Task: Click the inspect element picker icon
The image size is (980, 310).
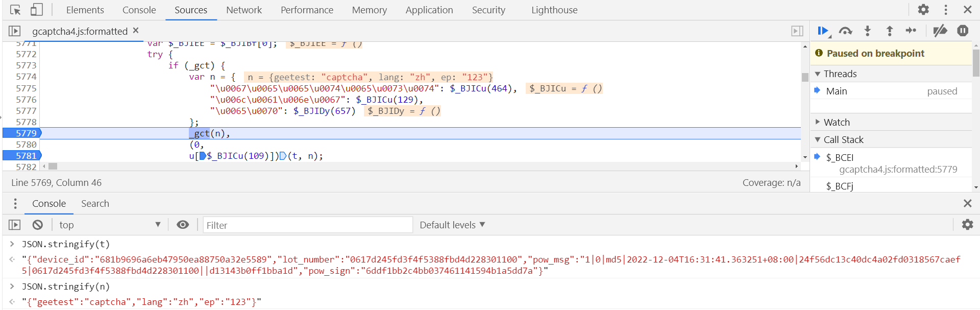Action: point(15,10)
